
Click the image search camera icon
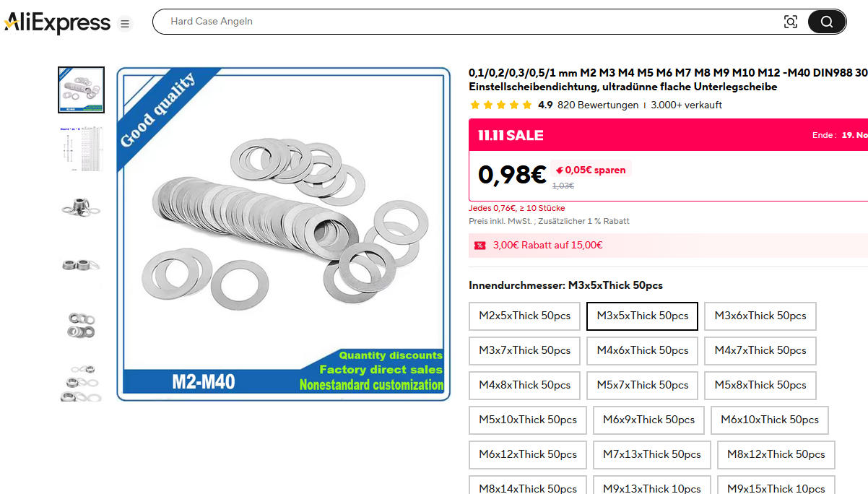click(791, 22)
